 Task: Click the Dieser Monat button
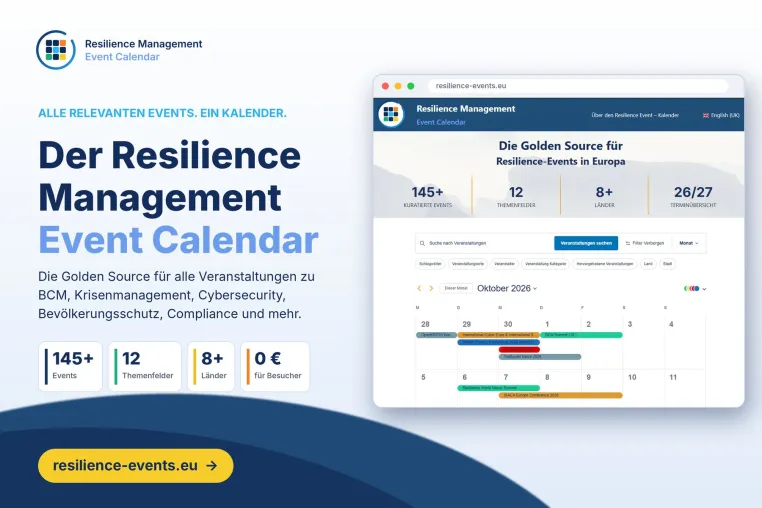coord(456,288)
